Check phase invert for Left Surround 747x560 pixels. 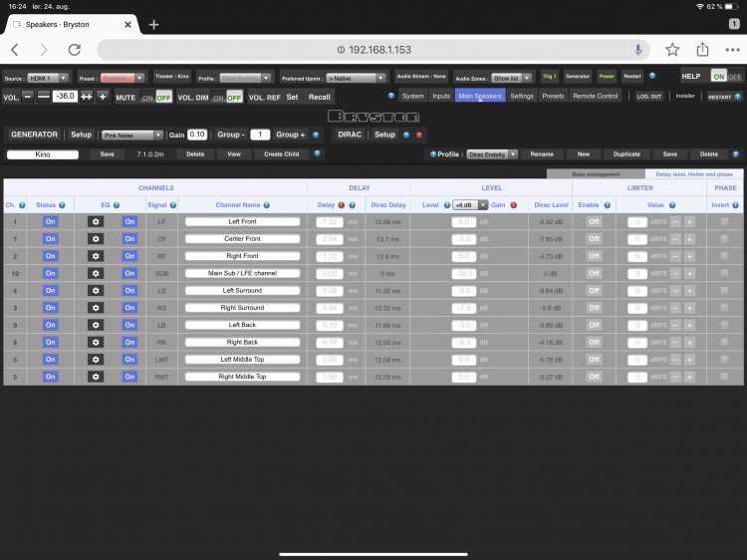(724, 290)
